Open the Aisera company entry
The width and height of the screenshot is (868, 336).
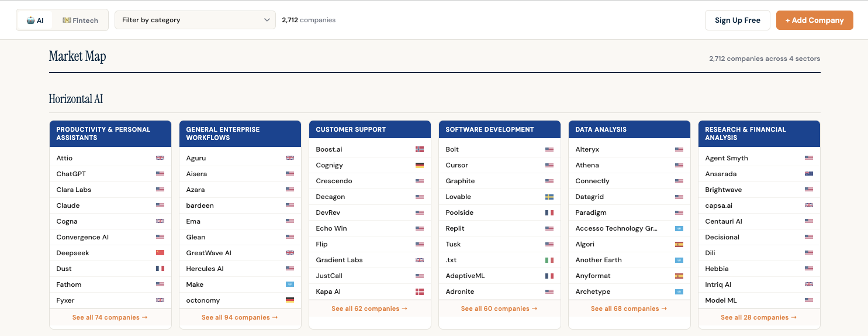pos(240,174)
